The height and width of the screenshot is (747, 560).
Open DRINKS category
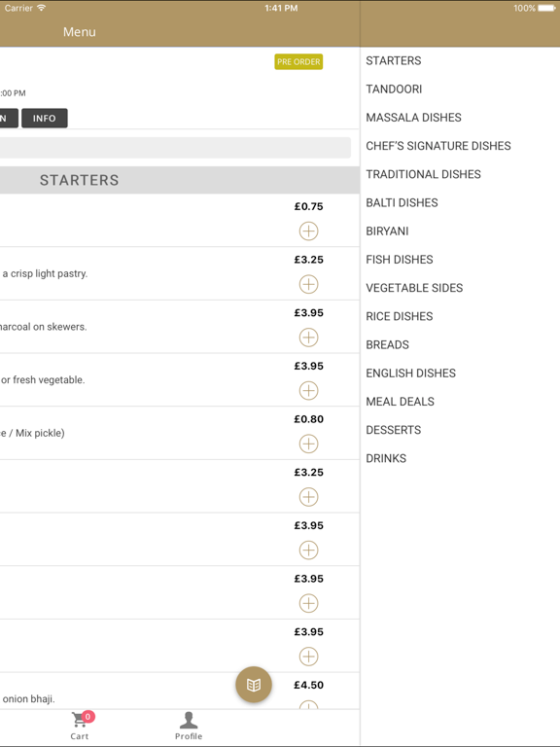pos(386,458)
